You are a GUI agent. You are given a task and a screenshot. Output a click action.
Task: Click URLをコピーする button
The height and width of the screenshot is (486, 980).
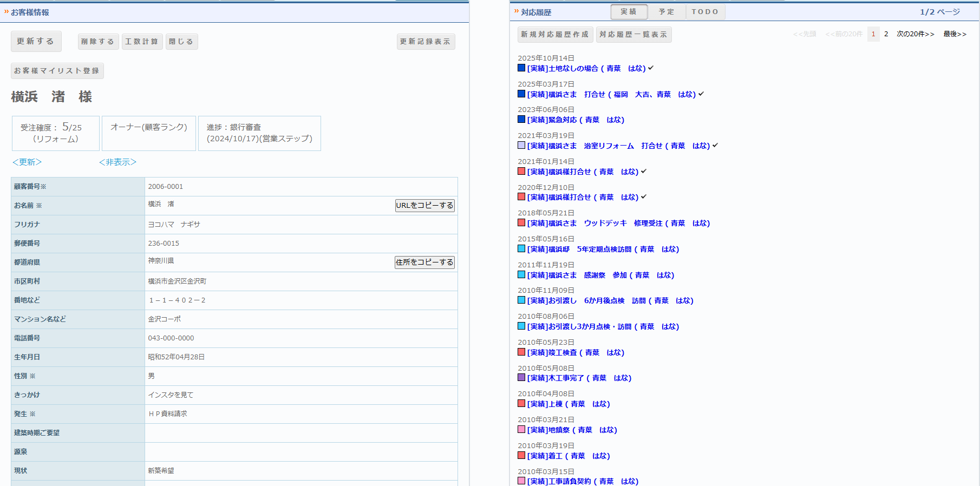(x=424, y=206)
